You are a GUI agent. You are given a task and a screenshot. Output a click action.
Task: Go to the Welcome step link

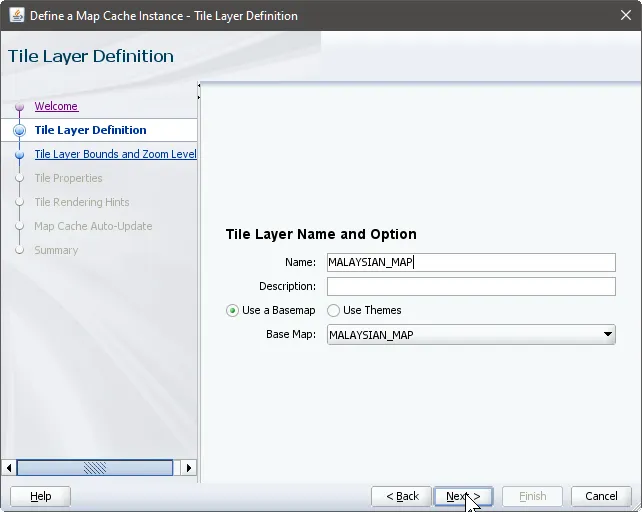point(56,106)
